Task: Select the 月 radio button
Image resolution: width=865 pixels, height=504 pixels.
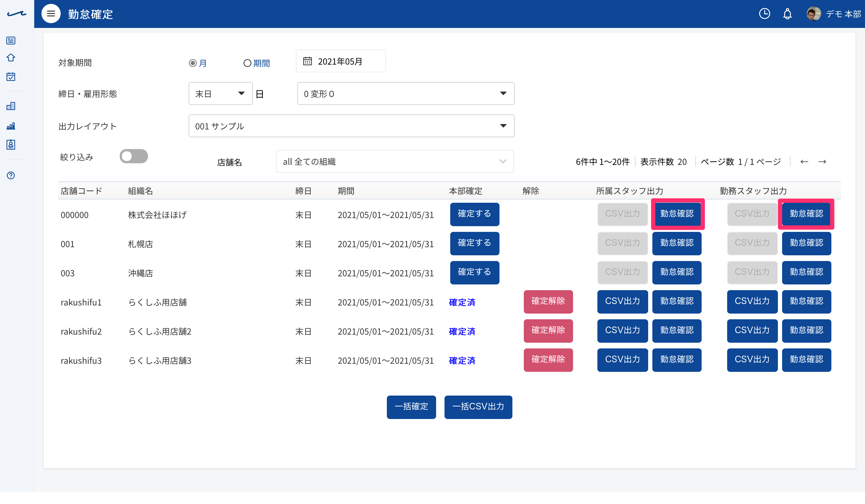Action: click(193, 63)
